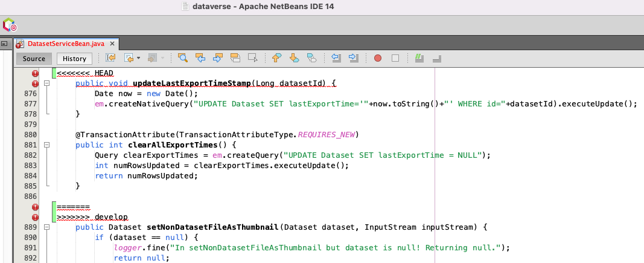Click the Previous Bookmark icon
The height and width of the screenshot is (263, 644).
pos(277,58)
